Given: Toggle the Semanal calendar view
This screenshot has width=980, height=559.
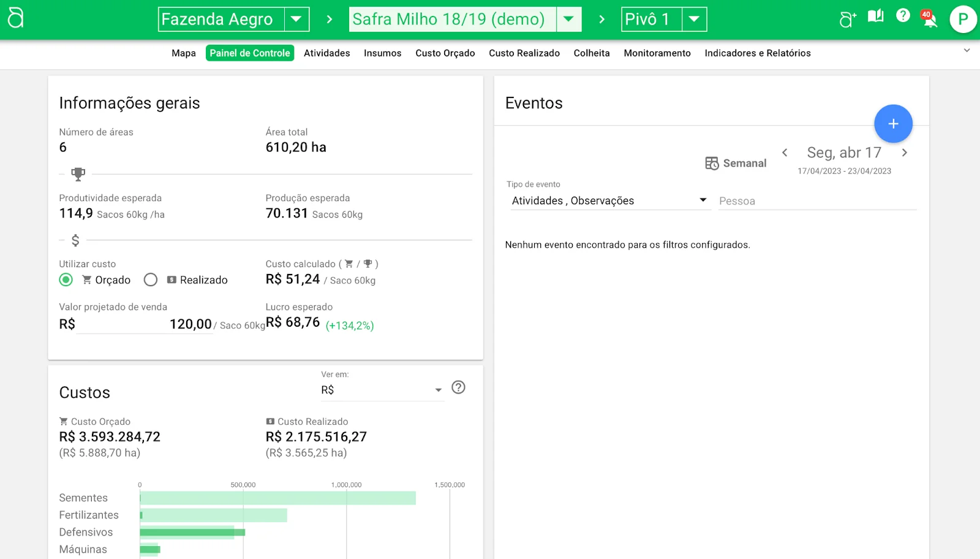Looking at the screenshot, I should tap(736, 163).
